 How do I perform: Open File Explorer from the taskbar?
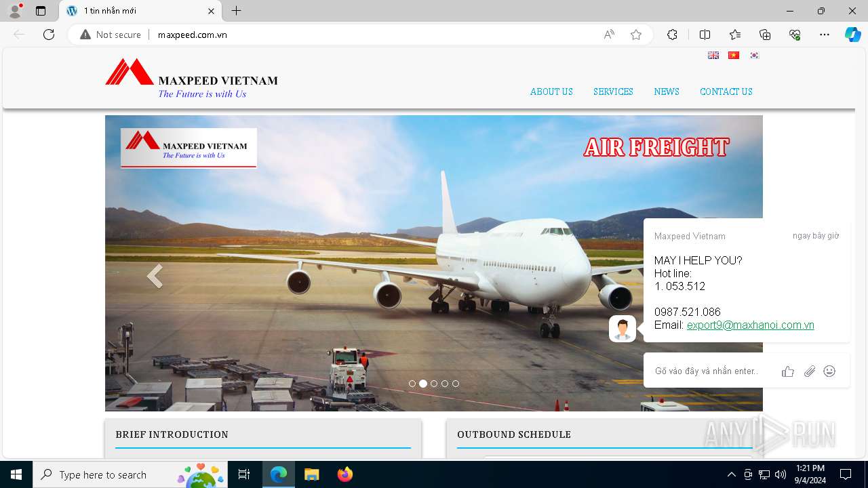tap(311, 474)
